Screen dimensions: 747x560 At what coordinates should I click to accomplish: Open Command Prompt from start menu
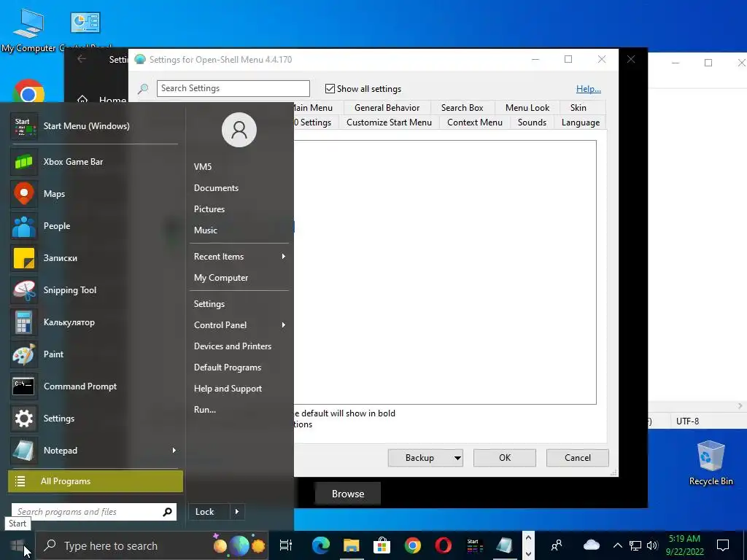[x=94, y=386]
